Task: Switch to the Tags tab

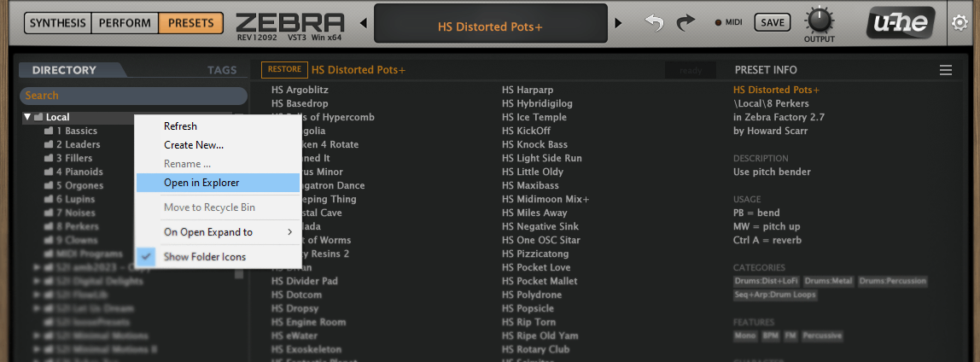Action: click(x=222, y=70)
